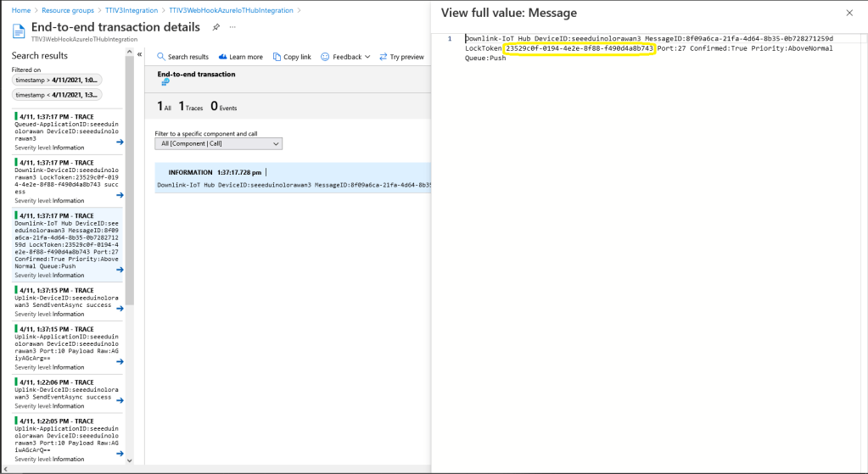Screen dimensions: 868x474
Task: Click the Learn more toolbar item
Action: [x=241, y=57]
